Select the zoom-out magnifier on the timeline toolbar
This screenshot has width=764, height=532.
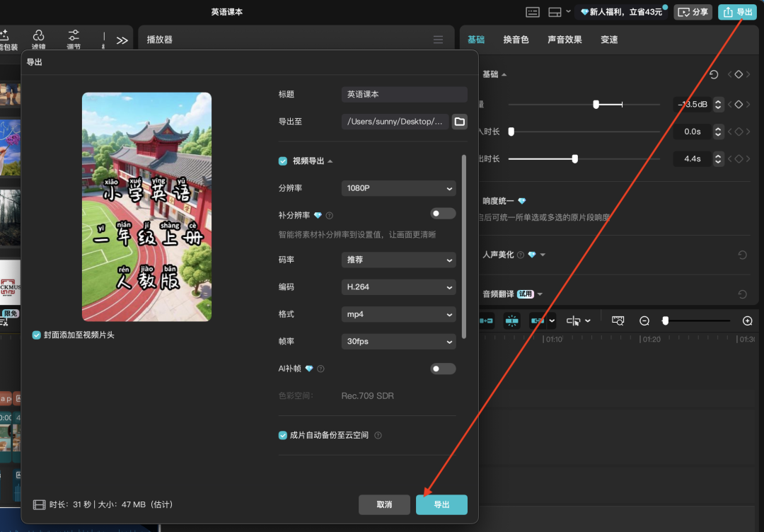click(x=644, y=320)
